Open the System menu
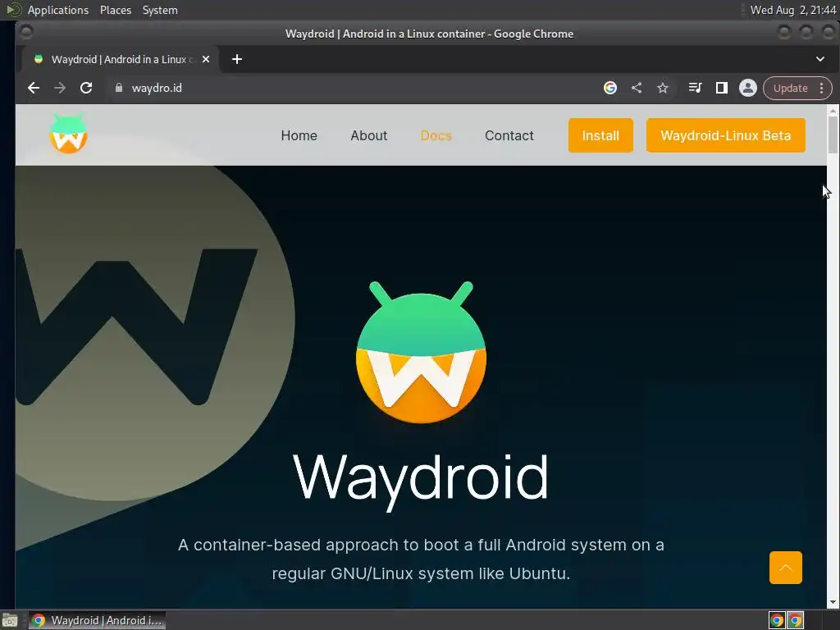Viewport: 840px width, 630px height. pos(160,10)
